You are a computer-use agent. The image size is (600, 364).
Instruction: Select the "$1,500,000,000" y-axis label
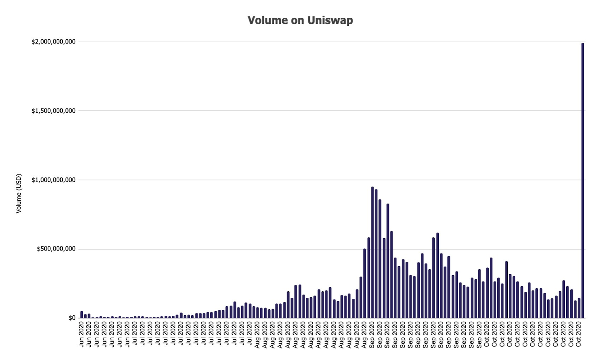(54, 110)
